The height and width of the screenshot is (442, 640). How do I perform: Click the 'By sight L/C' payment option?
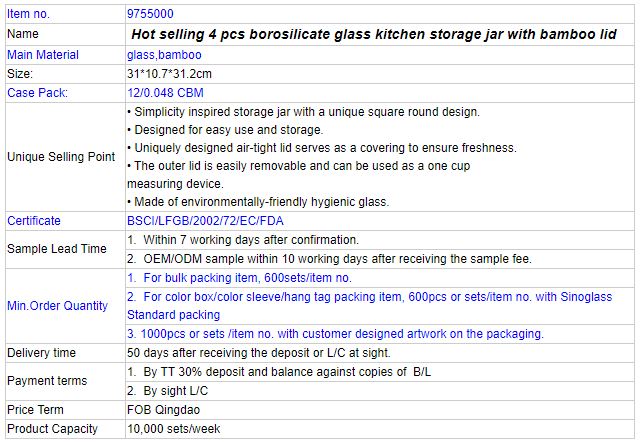click(167, 391)
